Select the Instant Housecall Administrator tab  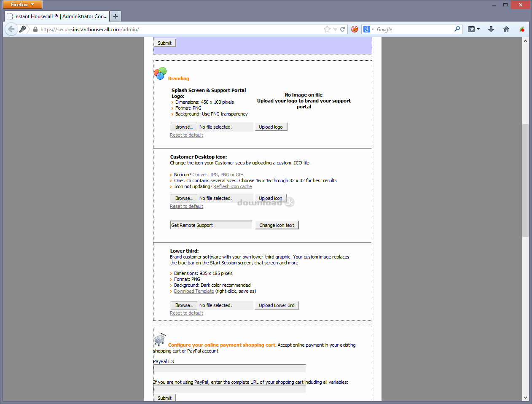[x=57, y=16]
